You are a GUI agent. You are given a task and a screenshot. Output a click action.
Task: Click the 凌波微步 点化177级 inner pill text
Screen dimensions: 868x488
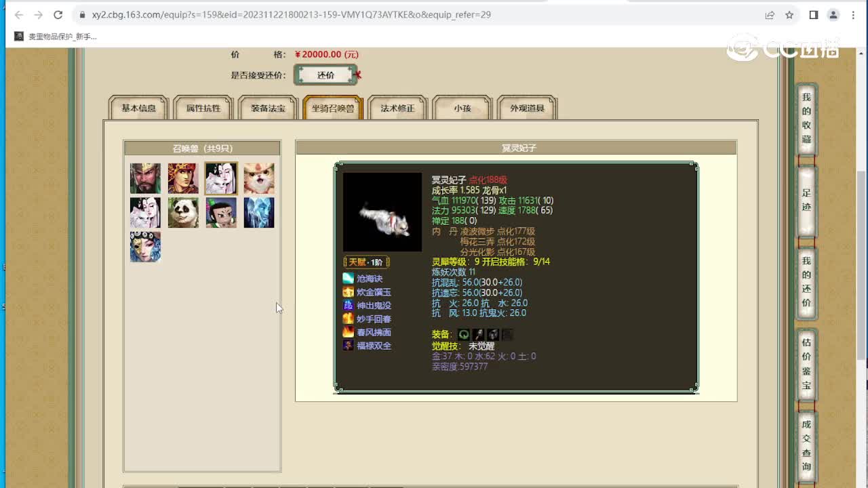tap(498, 231)
